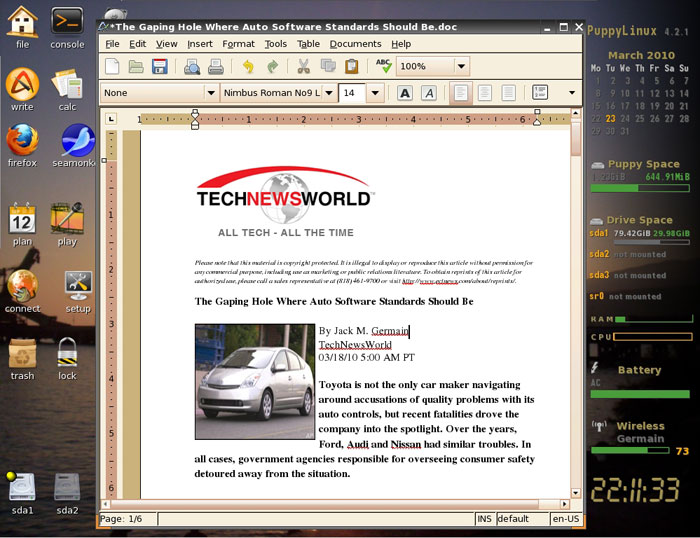Screen dimensions: 700x538
Task: Expand formatting toolbar overflow arrow
Action: pos(572,93)
